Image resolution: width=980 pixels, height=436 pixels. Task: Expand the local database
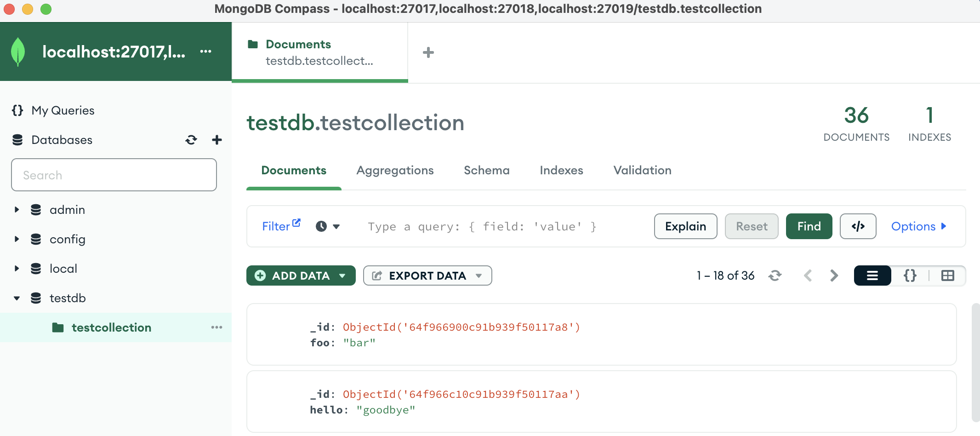[17, 269]
